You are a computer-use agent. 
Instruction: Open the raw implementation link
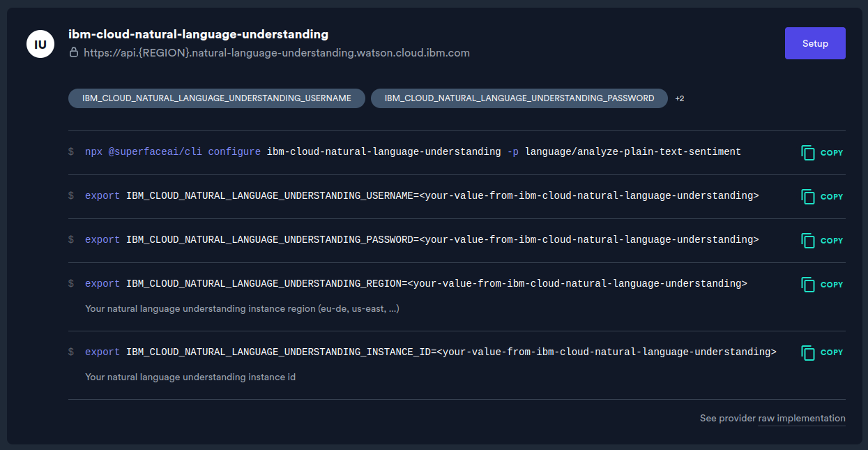coord(802,418)
